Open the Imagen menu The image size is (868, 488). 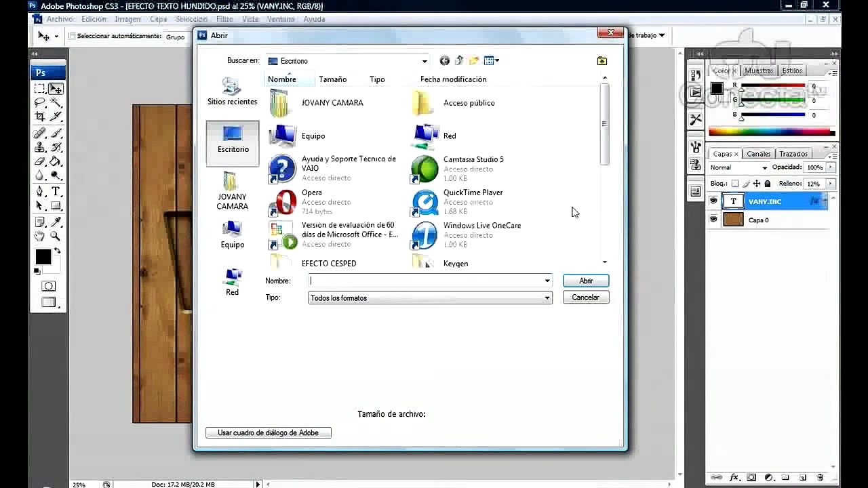(127, 19)
